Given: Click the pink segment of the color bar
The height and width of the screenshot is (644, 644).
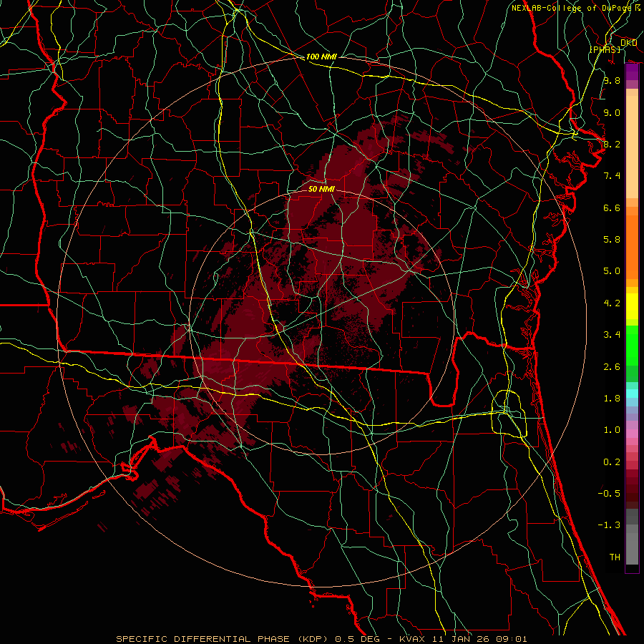Looking at the screenshot, I should (632, 434).
